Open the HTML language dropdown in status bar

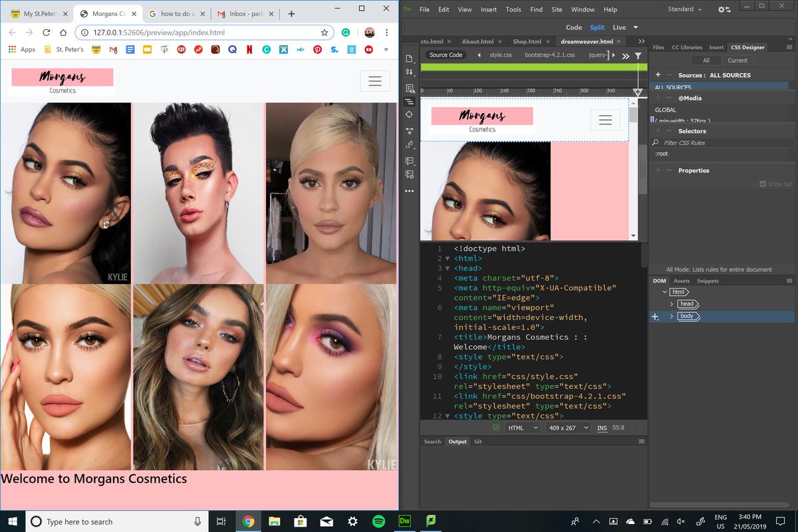(522, 428)
